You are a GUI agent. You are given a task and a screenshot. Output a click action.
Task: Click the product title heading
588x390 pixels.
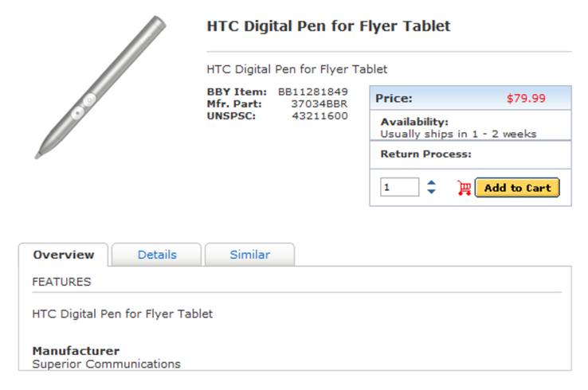pos(328,26)
